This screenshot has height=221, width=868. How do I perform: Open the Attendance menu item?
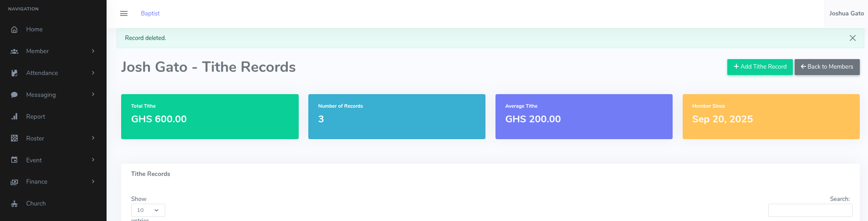click(x=42, y=73)
